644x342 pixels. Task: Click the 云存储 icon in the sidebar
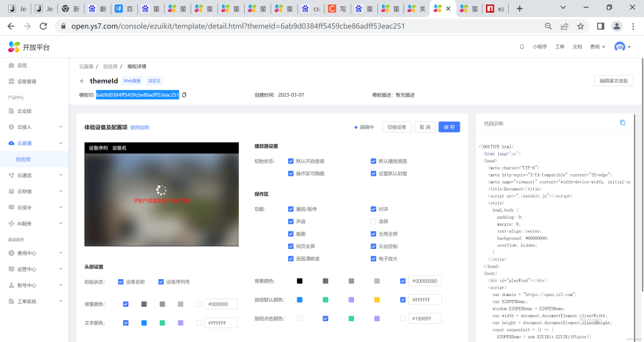11,191
